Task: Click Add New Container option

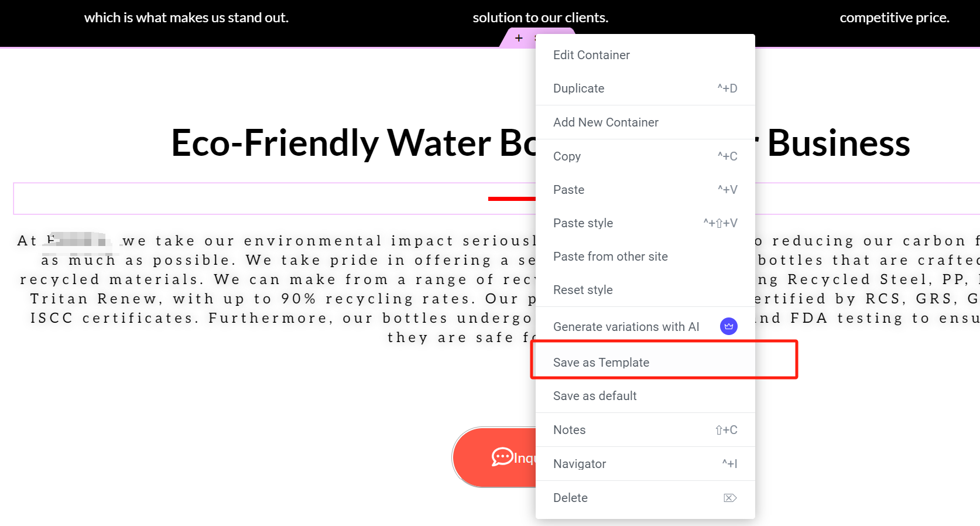Action: coord(605,122)
